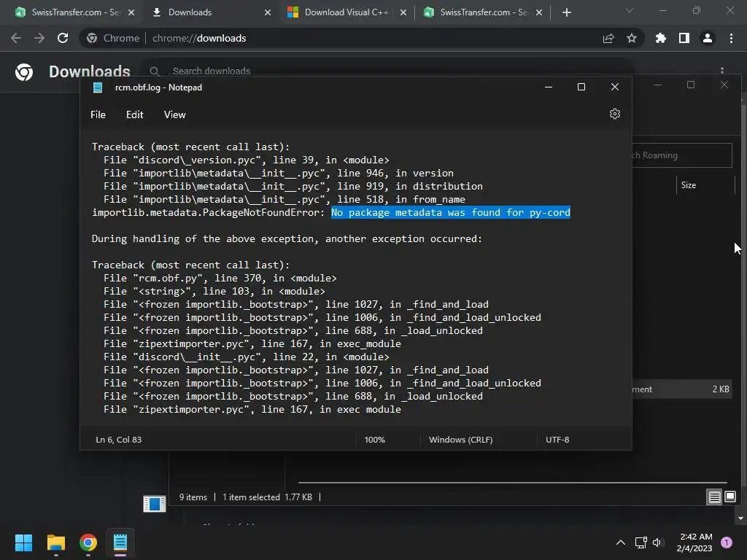Open Windows Start menu
The image size is (747, 560).
click(23, 542)
